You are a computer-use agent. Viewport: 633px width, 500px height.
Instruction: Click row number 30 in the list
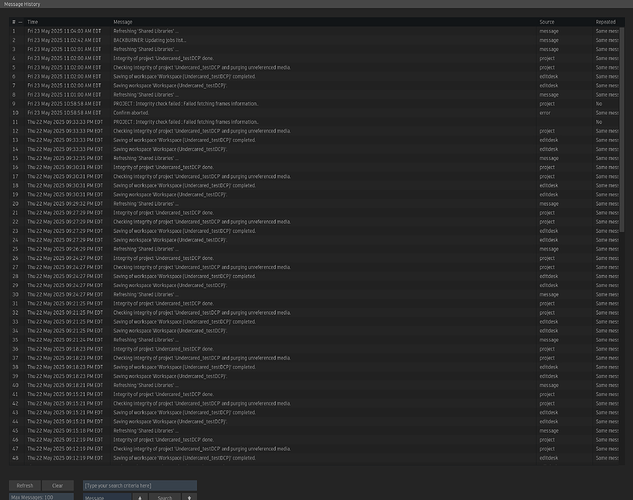(x=15, y=294)
